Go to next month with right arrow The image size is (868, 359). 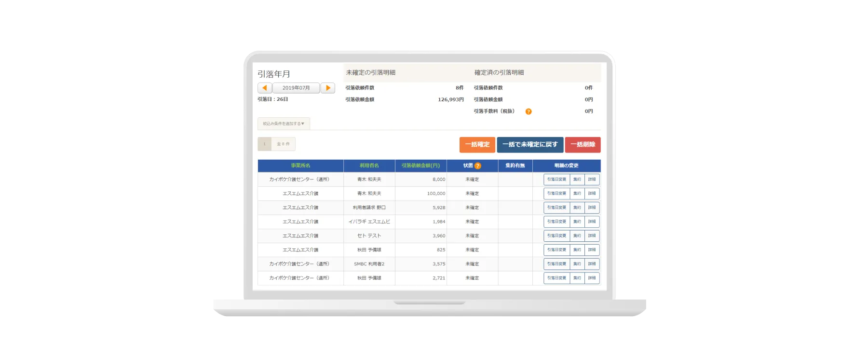[x=328, y=88]
